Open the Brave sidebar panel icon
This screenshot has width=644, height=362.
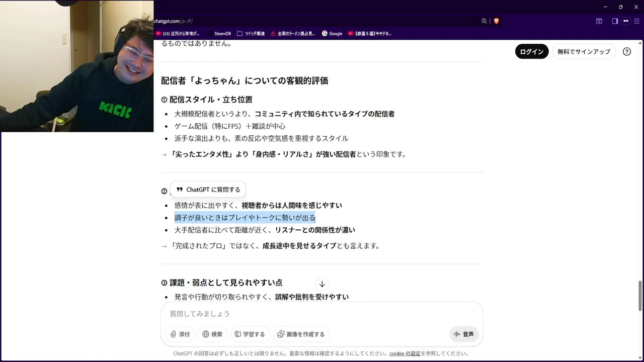pos(615,21)
